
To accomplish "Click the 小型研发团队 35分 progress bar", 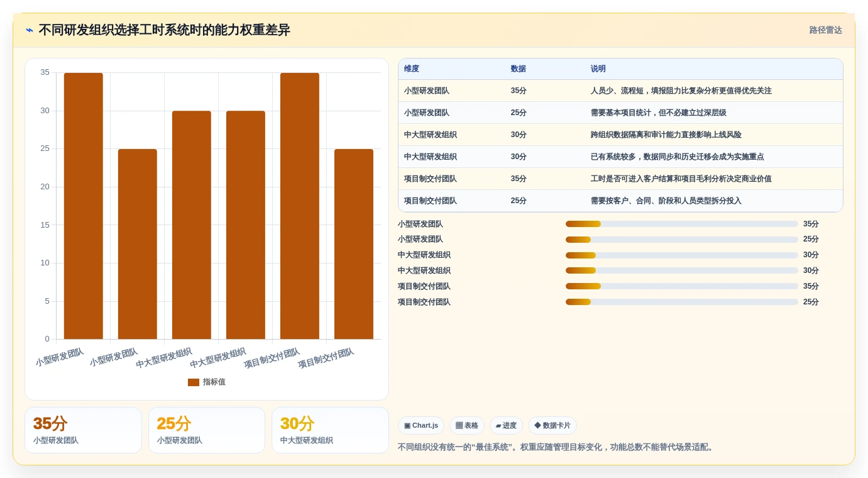I will (x=682, y=224).
